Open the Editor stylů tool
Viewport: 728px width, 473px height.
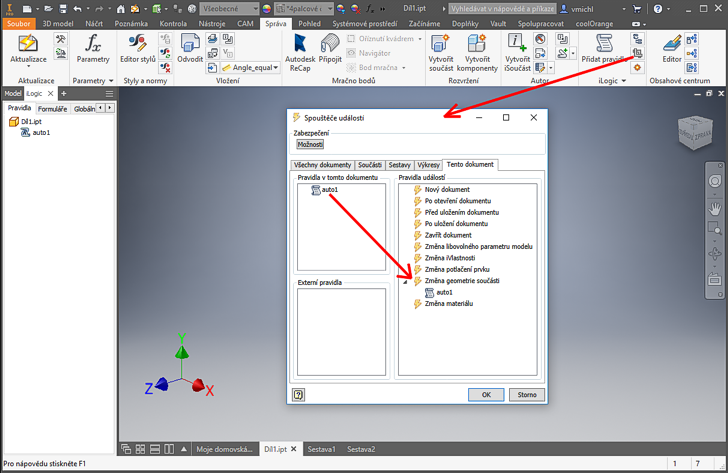(137, 46)
